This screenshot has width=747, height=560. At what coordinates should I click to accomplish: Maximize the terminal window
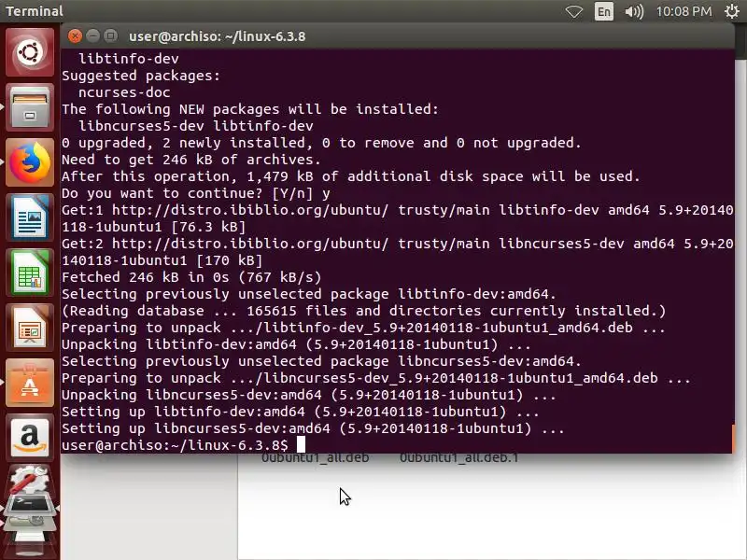tap(111, 36)
